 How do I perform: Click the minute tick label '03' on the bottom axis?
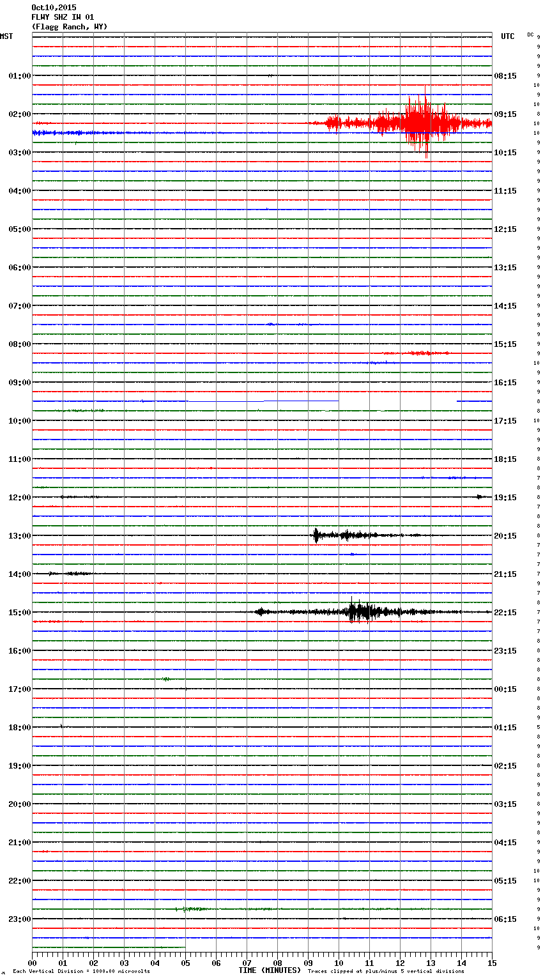pyautogui.click(x=124, y=963)
